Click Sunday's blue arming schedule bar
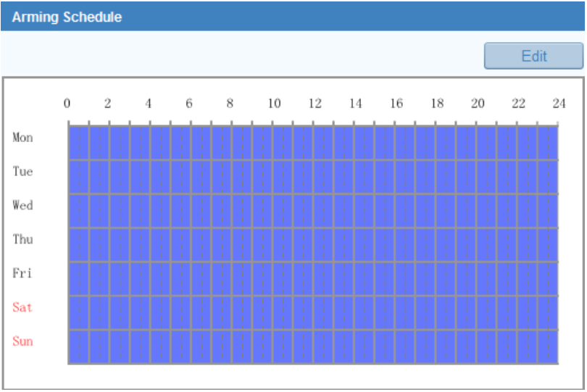The image size is (587, 392). [x=312, y=346]
